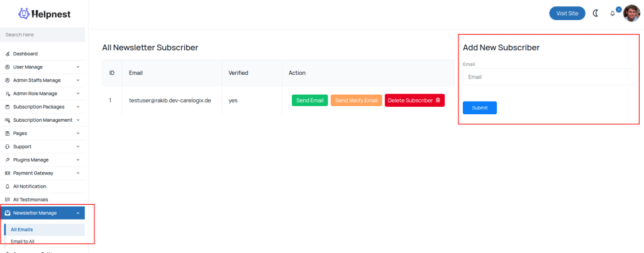Click the red Delete Subscriber button
The width and height of the screenshot is (644, 253).
coord(414,100)
